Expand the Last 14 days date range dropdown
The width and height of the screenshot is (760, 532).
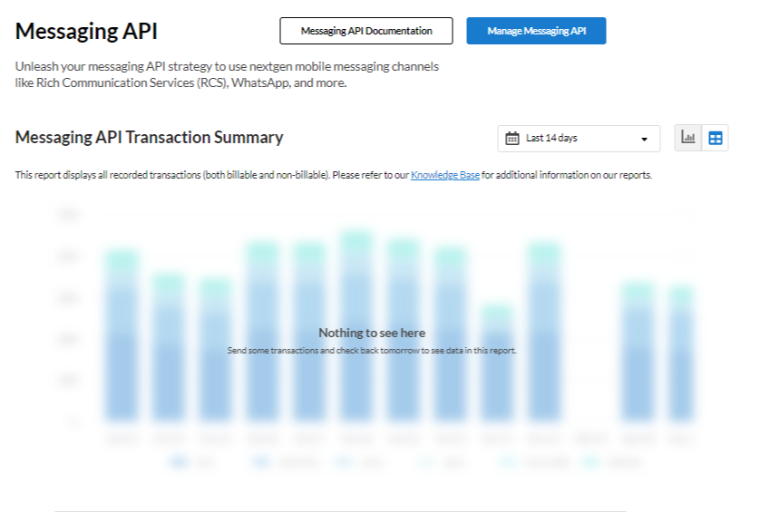tap(579, 138)
